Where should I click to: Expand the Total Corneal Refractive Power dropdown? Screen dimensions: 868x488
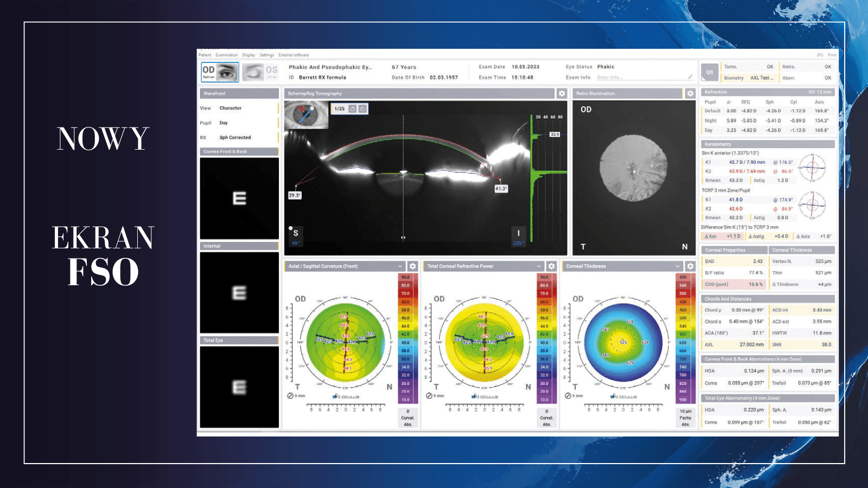tap(539, 266)
